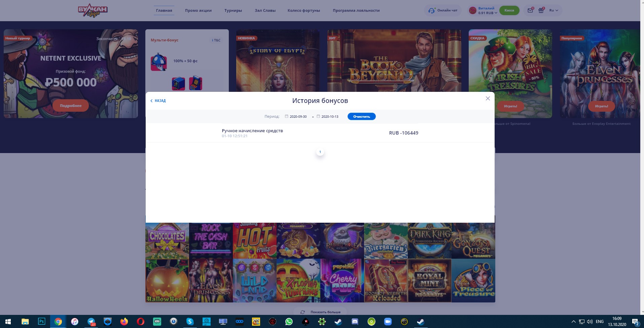Open the Cherry Pop game thumbnail
Viewport: 644px width, 328px height.
point(342,281)
